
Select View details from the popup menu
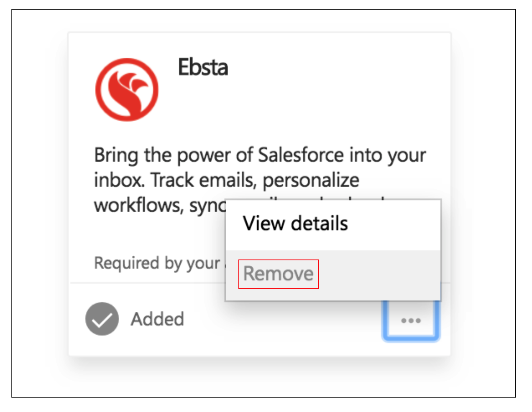(x=295, y=224)
